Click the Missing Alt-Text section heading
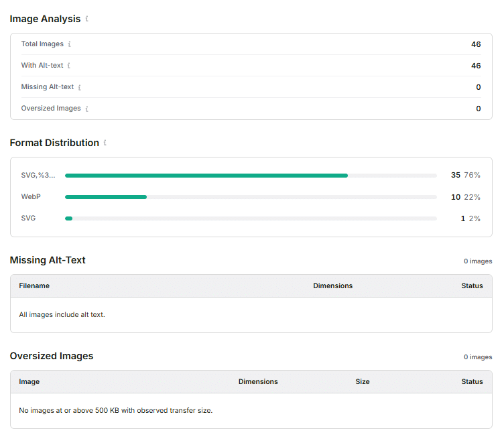This screenshot has width=504, height=443. pyautogui.click(x=48, y=260)
